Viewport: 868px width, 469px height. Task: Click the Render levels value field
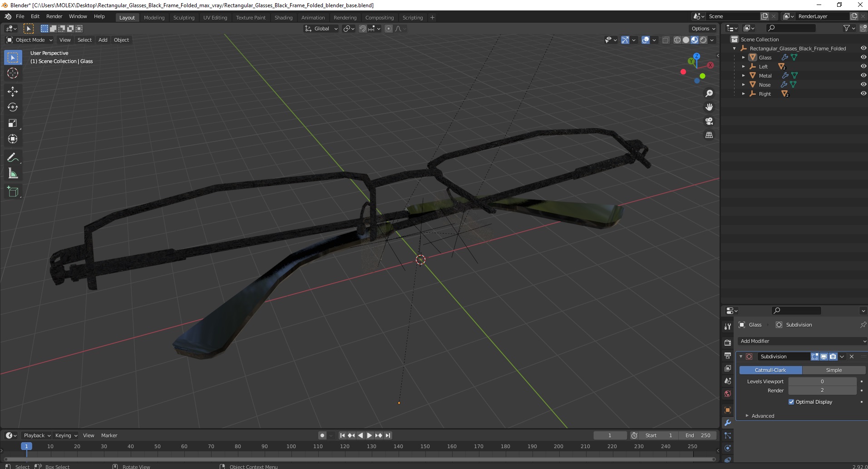tap(822, 390)
